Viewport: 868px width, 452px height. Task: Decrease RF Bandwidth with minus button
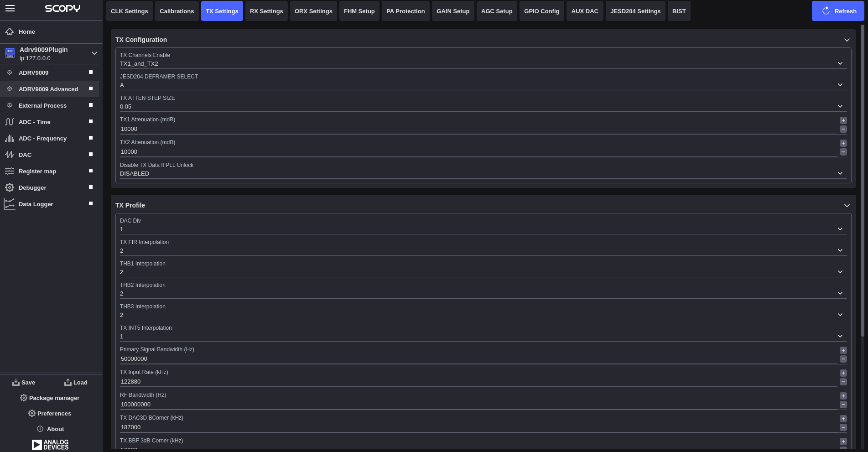[843, 405]
